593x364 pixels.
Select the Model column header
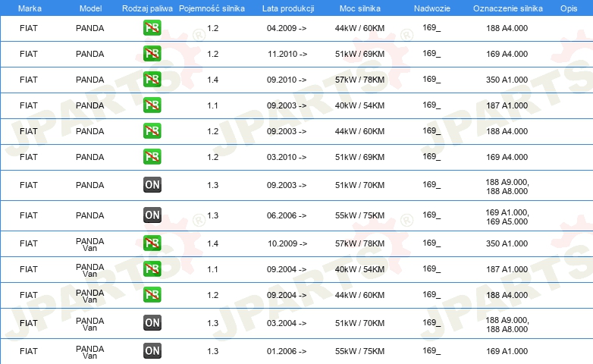click(x=90, y=8)
